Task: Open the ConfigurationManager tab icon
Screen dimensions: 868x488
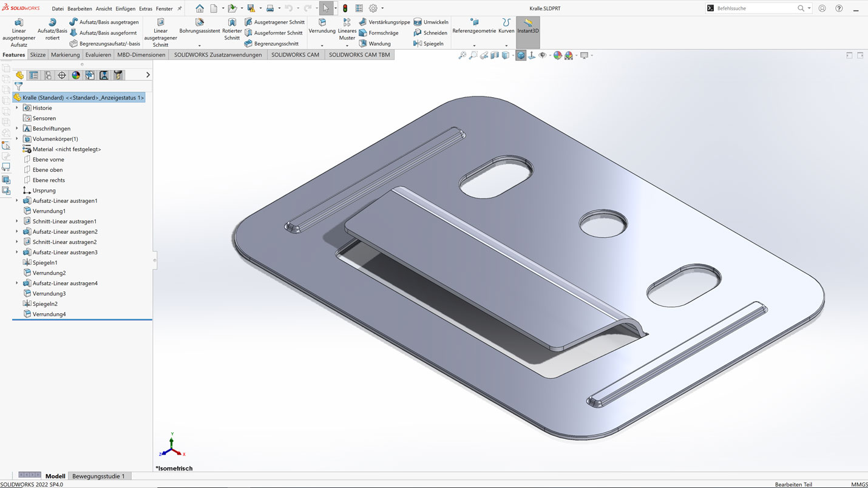Action: click(x=48, y=75)
